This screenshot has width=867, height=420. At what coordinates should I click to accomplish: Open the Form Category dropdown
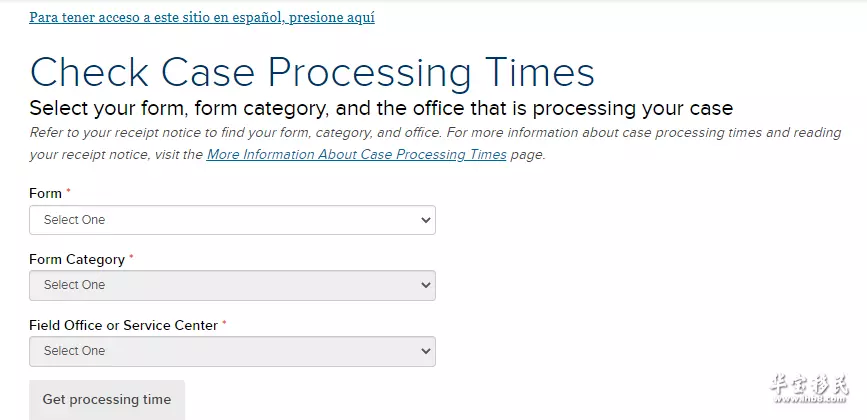point(232,285)
